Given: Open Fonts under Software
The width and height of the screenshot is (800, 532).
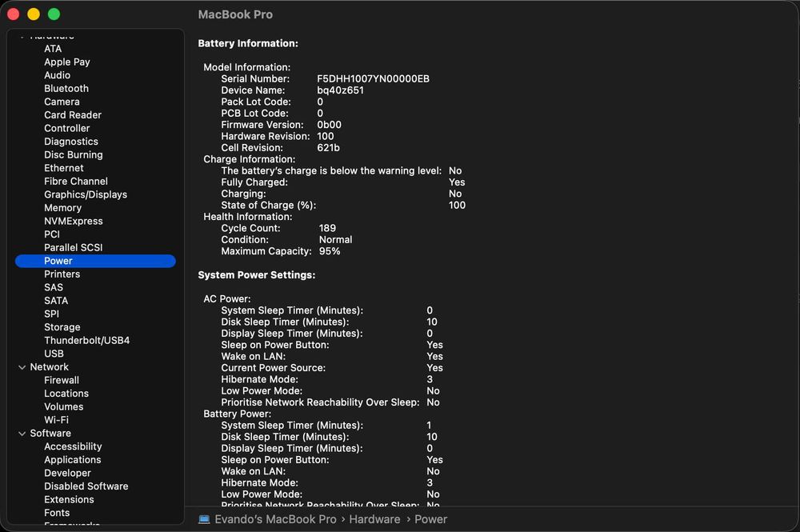Looking at the screenshot, I should [x=57, y=513].
